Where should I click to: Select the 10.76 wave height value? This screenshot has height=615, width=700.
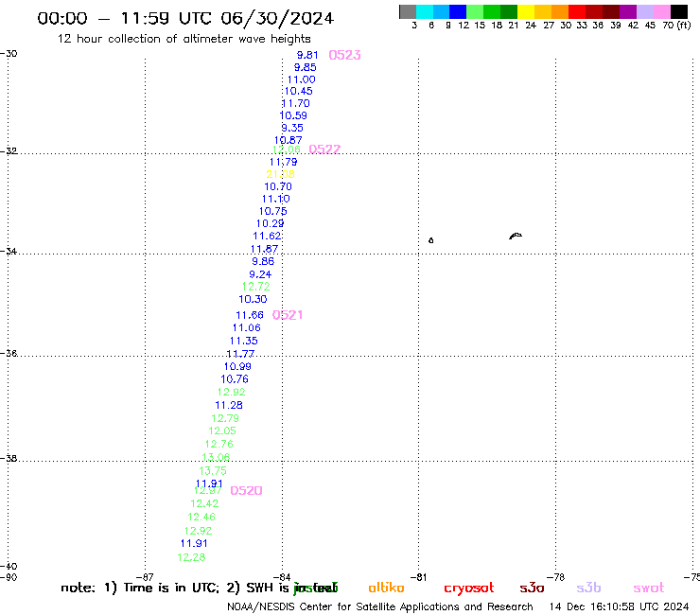click(235, 379)
